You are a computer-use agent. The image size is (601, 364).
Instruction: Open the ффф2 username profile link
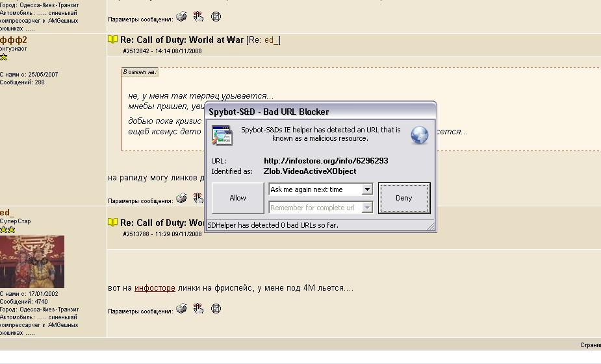pyautogui.click(x=13, y=40)
